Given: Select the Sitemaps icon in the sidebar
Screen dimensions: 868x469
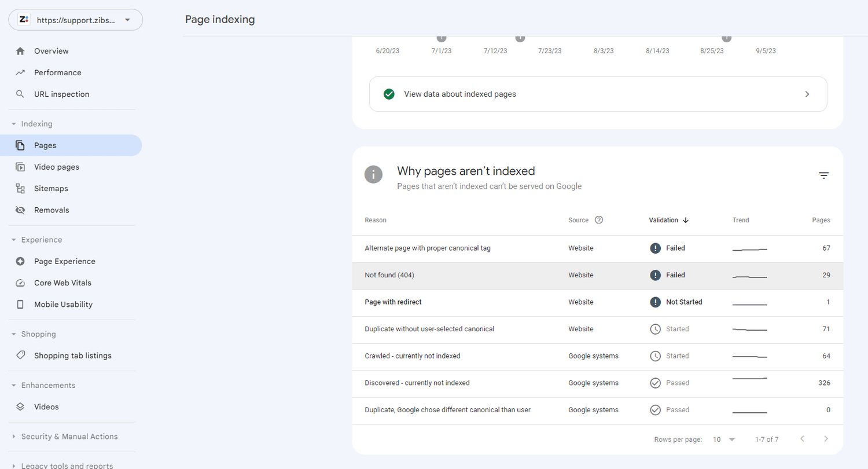Looking at the screenshot, I should [20, 188].
